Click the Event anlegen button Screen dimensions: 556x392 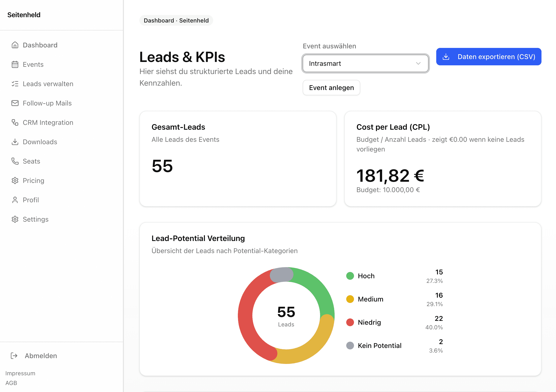(x=331, y=88)
